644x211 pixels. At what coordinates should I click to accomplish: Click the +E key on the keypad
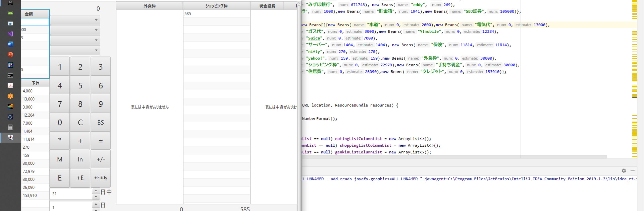pyautogui.click(x=80, y=178)
